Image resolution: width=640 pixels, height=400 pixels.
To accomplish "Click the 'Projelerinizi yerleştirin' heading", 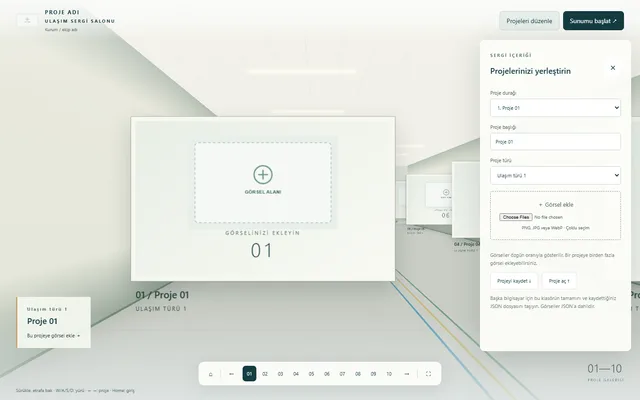I will 530,71.
